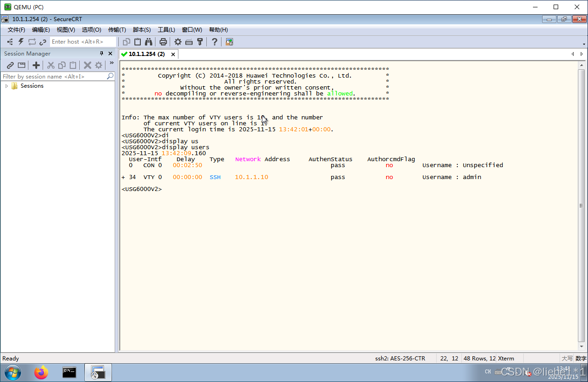Open the 帮助(H) menu

tap(218, 30)
